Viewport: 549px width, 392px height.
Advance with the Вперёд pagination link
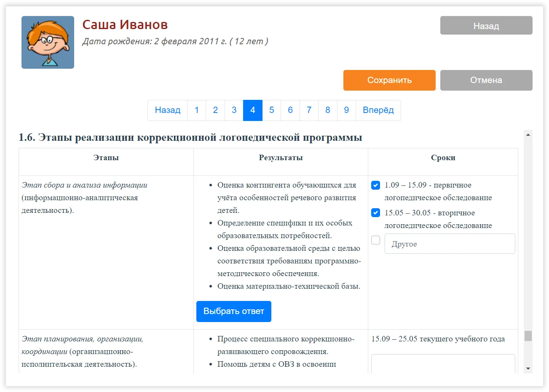tap(378, 110)
